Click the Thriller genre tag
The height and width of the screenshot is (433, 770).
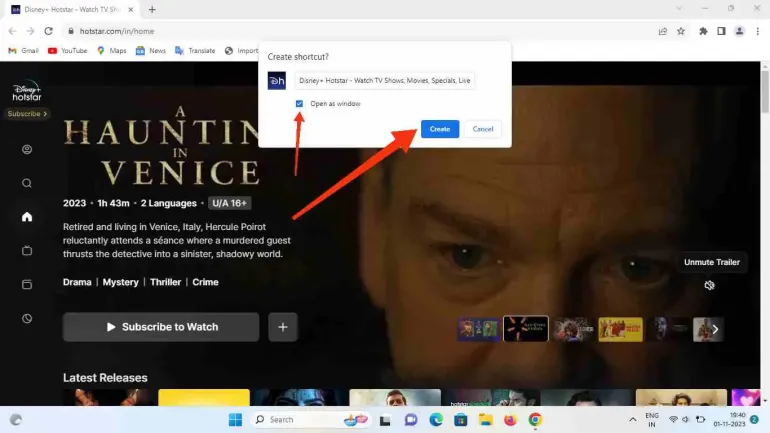165,282
